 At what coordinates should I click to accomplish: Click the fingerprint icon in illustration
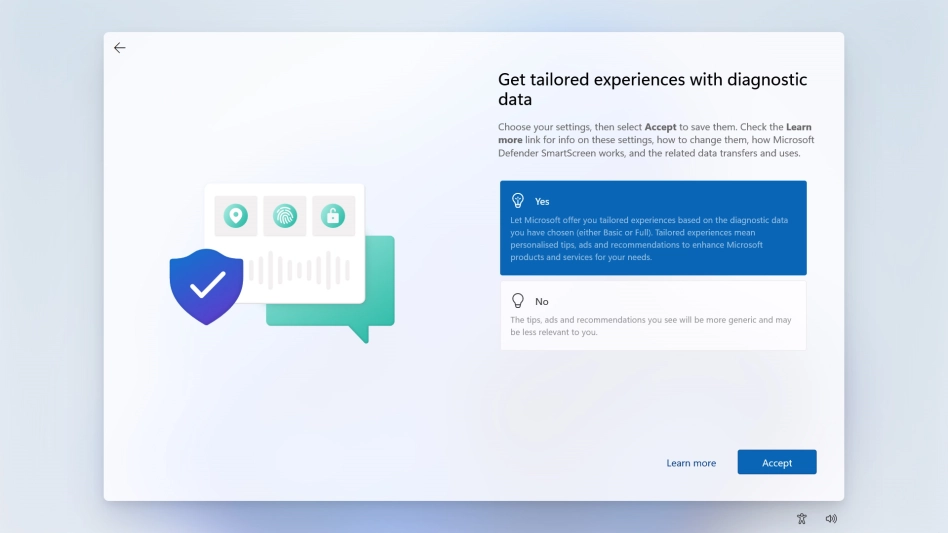285,216
